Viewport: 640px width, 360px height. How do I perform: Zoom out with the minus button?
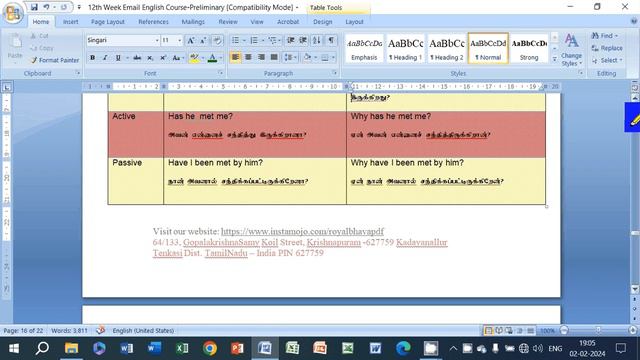point(564,330)
